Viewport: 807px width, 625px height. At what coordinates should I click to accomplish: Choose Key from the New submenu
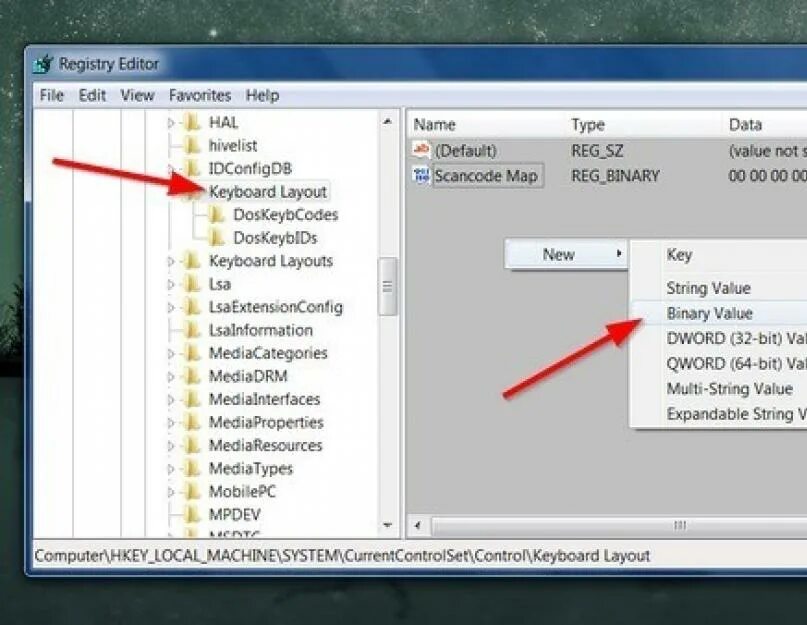click(x=720, y=255)
